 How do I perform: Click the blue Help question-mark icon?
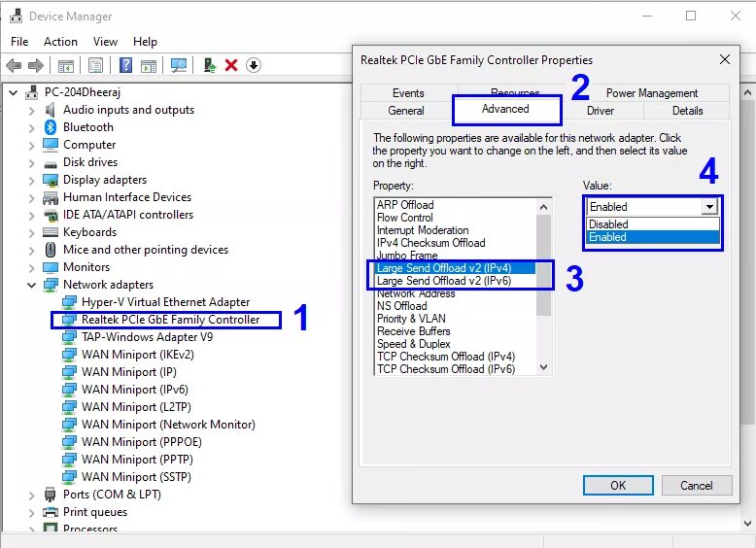coord(126,65)
